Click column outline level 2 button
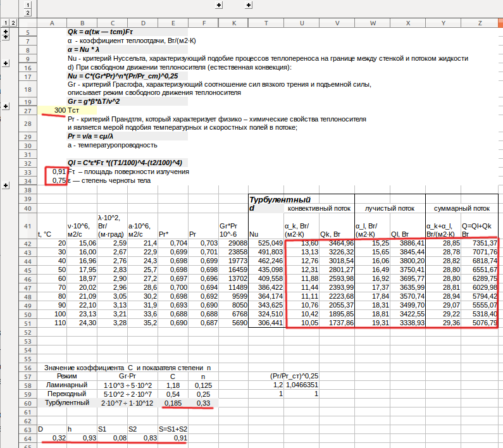503x448 pixels. click(28, 13)
